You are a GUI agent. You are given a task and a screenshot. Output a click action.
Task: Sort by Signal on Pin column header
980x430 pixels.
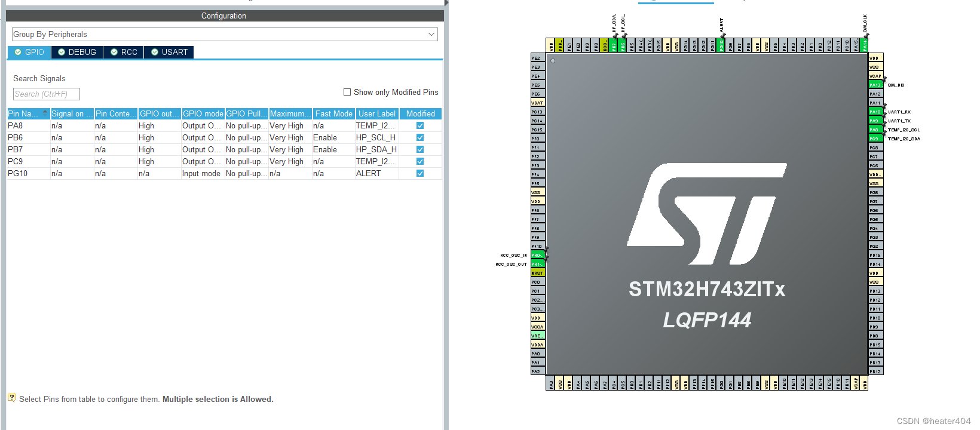click(x=72, y=113)
